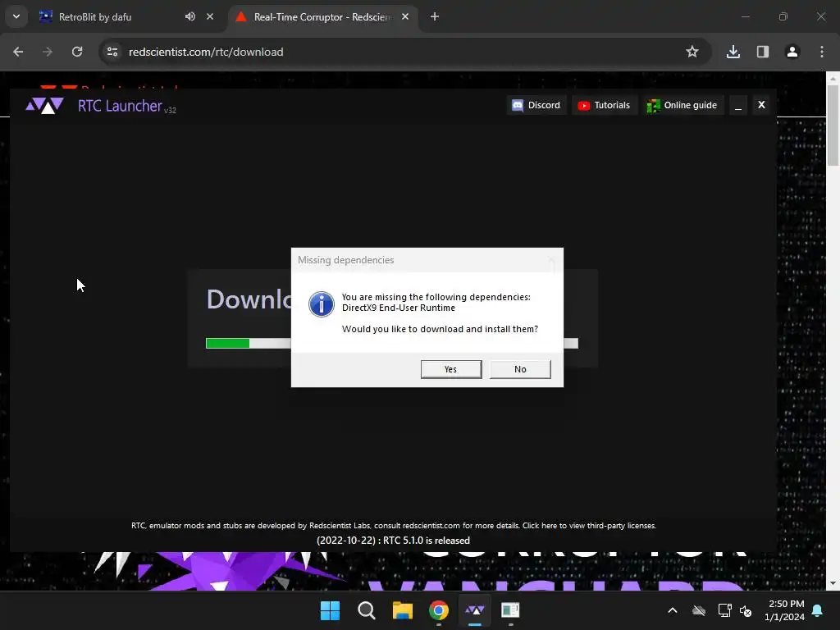The height and width of the screenshot is (630, 840).
Task: Confirm dependency install with Yes button
Action: pyautogui.click(x=451, y=369)
